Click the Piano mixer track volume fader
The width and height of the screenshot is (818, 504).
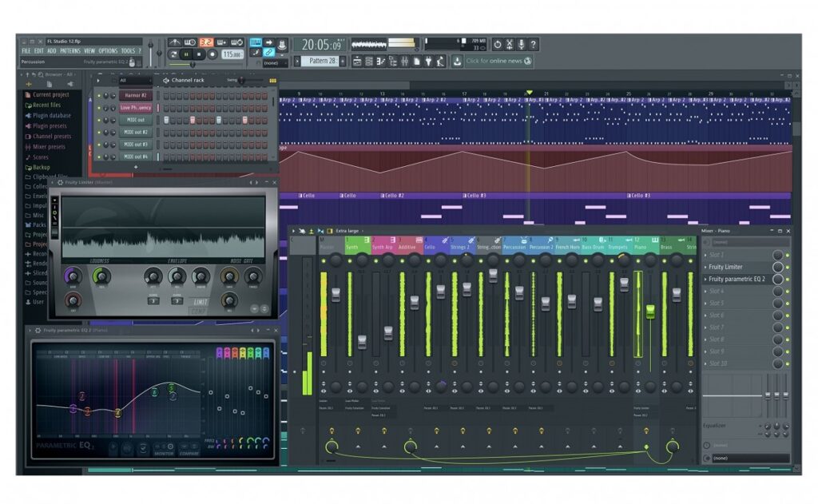[649, 310]
